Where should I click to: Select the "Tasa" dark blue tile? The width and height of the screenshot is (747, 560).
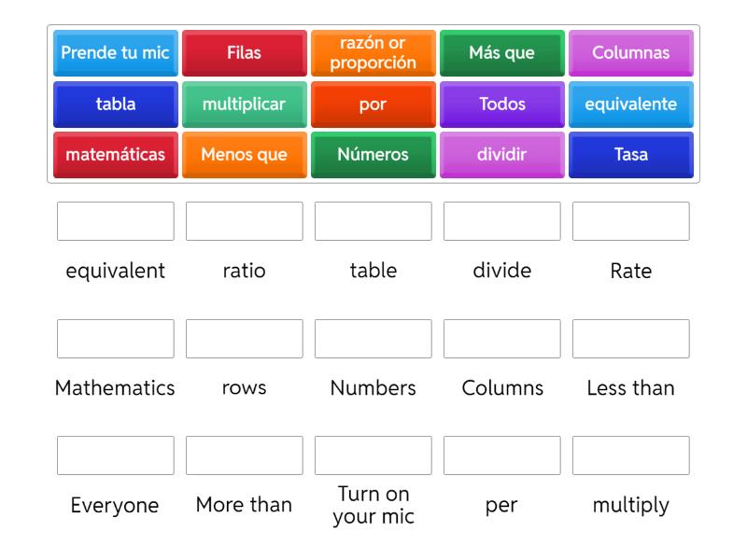coord(631,155)
